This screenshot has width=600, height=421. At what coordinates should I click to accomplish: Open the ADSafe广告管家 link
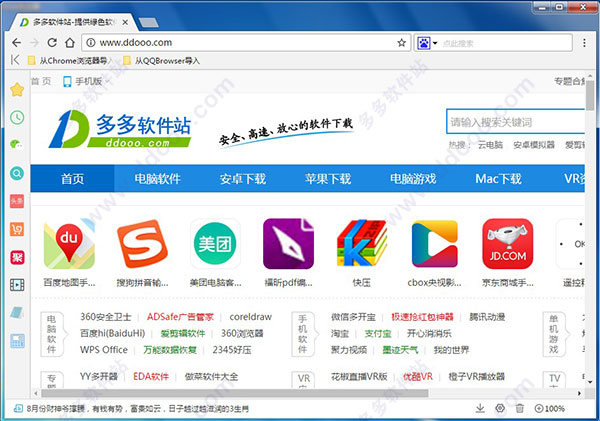tap(180, 317)
